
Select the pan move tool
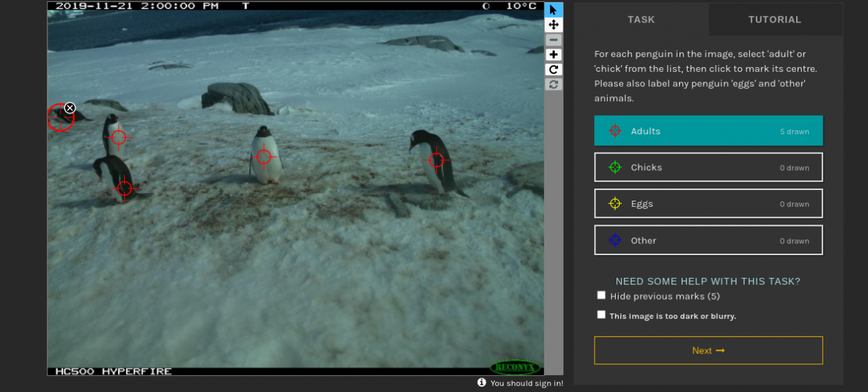click(553, 24)
